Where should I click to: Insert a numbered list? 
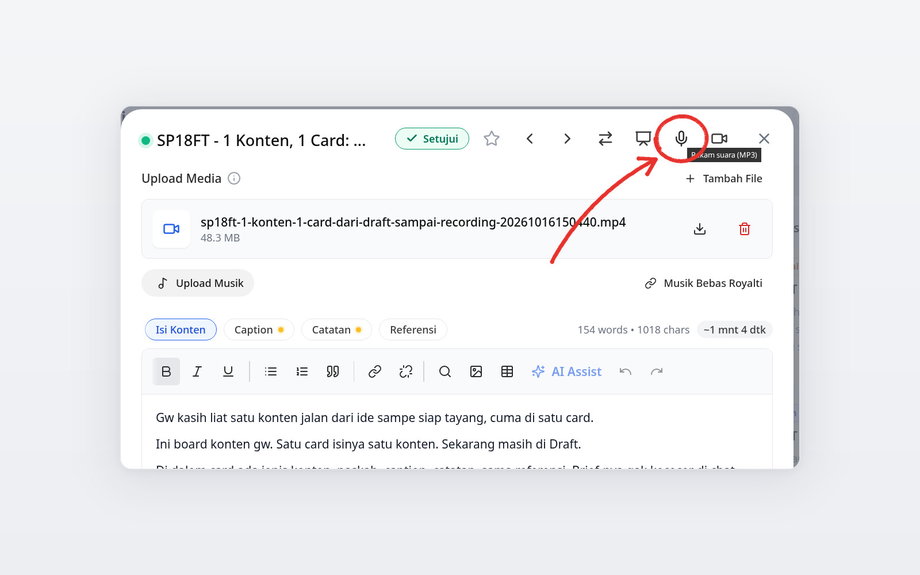click(302, 371)
